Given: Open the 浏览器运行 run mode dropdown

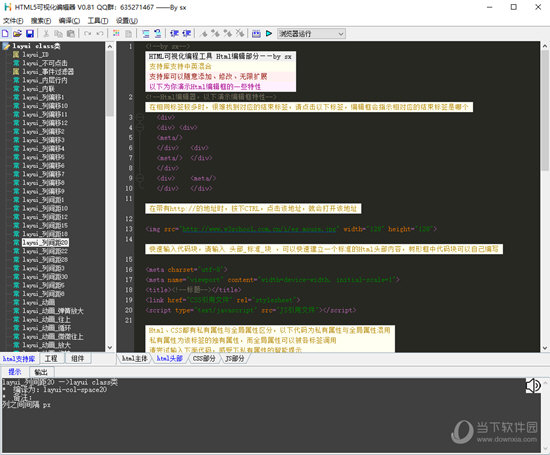Looking at the screenshot, I should [311, 34].
